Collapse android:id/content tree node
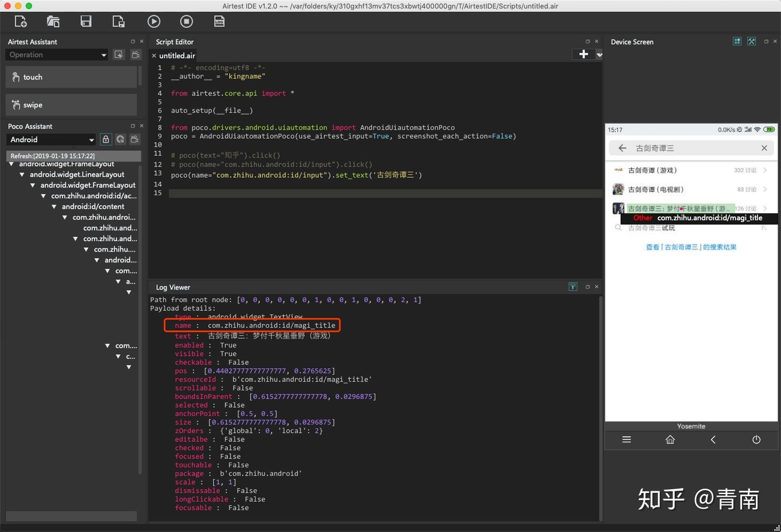The width and height of the screenshot is (781, 532). 54,207
